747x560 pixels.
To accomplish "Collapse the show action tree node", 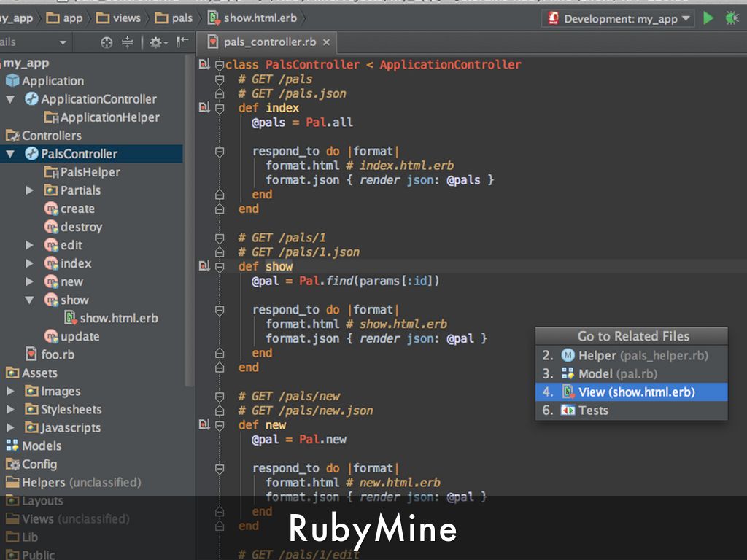I will click(30, 300).
